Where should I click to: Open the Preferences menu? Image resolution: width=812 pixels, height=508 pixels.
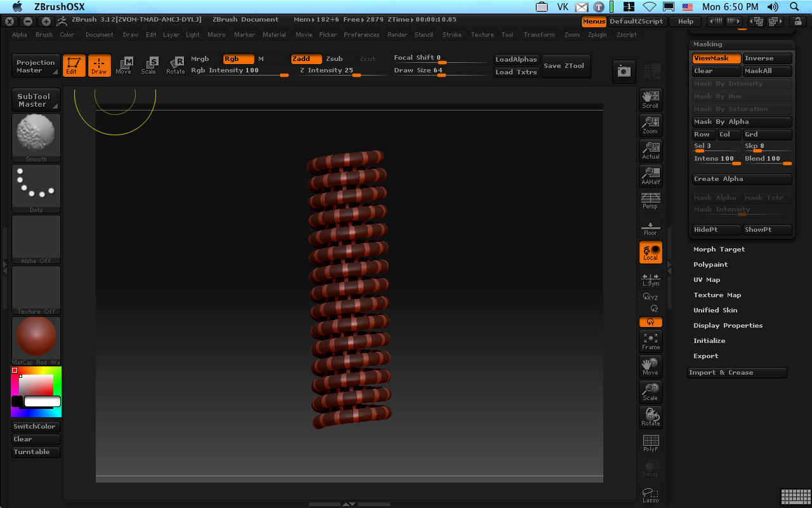click(x=362, y=35)
